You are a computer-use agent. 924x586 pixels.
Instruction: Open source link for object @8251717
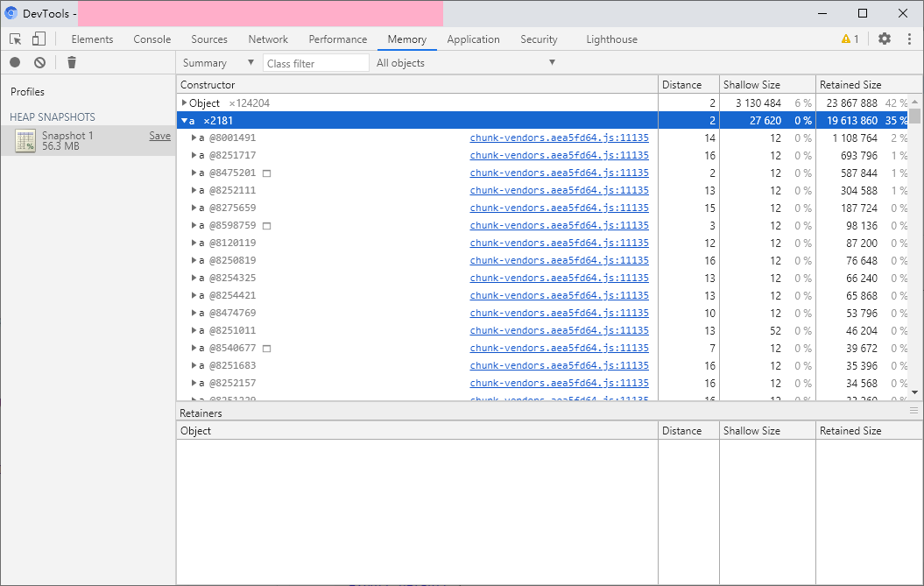coord(559,155)
